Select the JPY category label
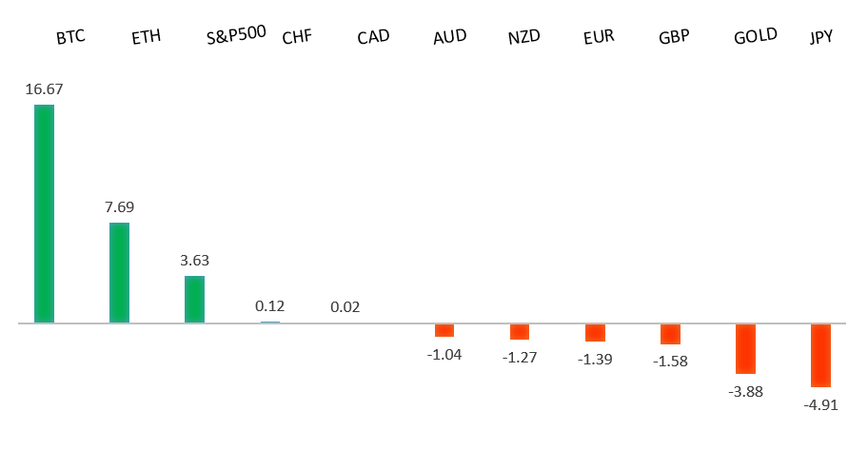The height and width of the screenshot is (470, 868). (x=820, y=38)
